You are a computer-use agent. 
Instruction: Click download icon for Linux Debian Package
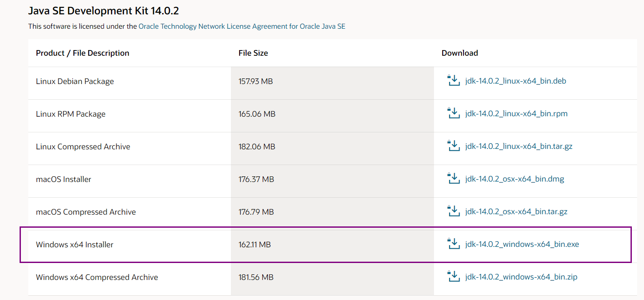click(454, 81)
